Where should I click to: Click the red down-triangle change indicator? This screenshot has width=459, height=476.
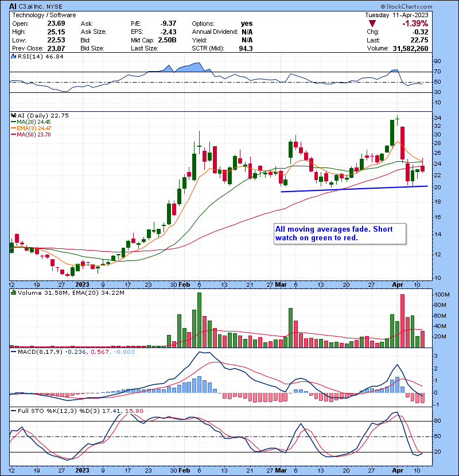372,24
